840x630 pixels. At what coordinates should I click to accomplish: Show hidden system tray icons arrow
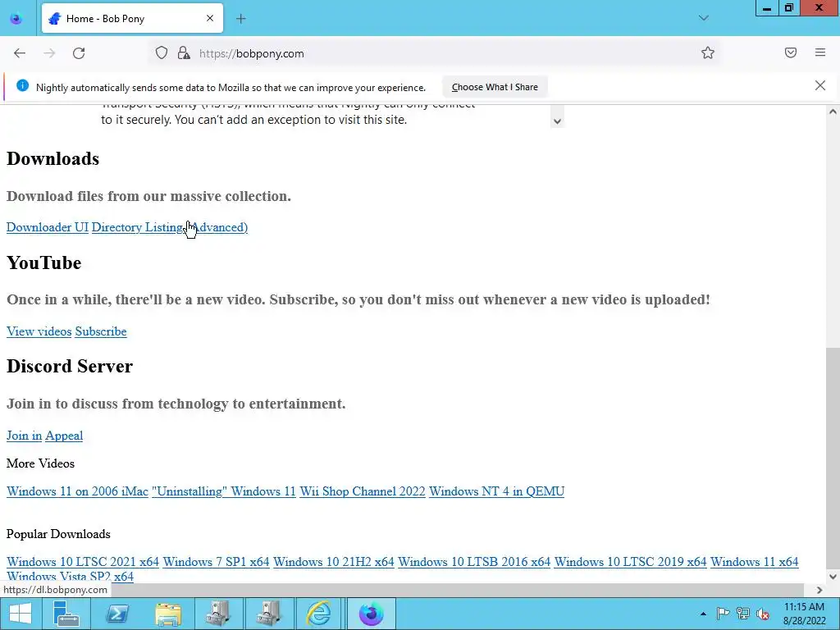click(703, 614)
